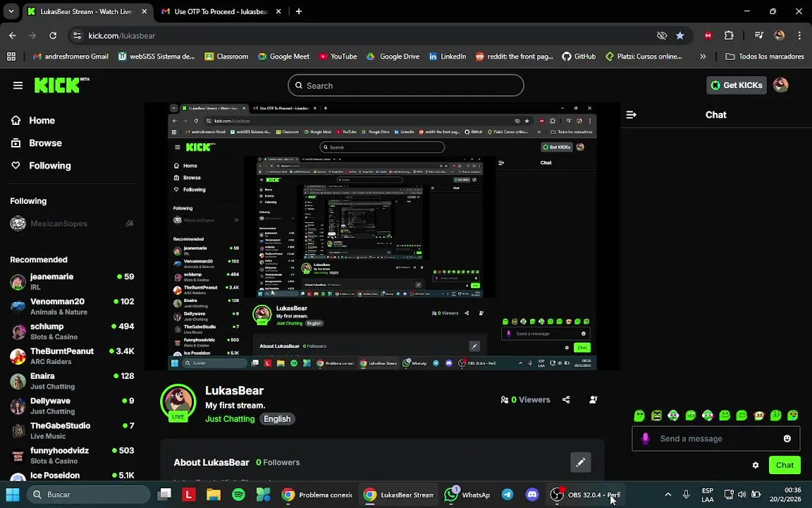
Task: Open the Kick hamburger sidebar menu
Action: pyautogui.click(x=18, y=85)
